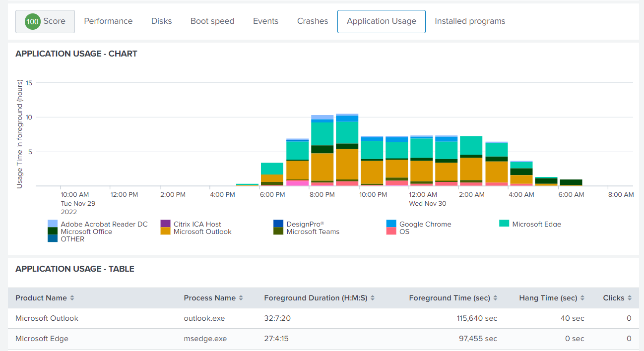644x351 pixels.
Task: Go to the Events tab
Action: point(265,21)
